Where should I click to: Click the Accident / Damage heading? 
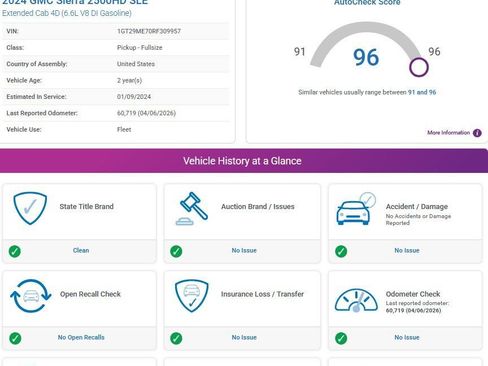pyautogui.click(x=417, y=206)
